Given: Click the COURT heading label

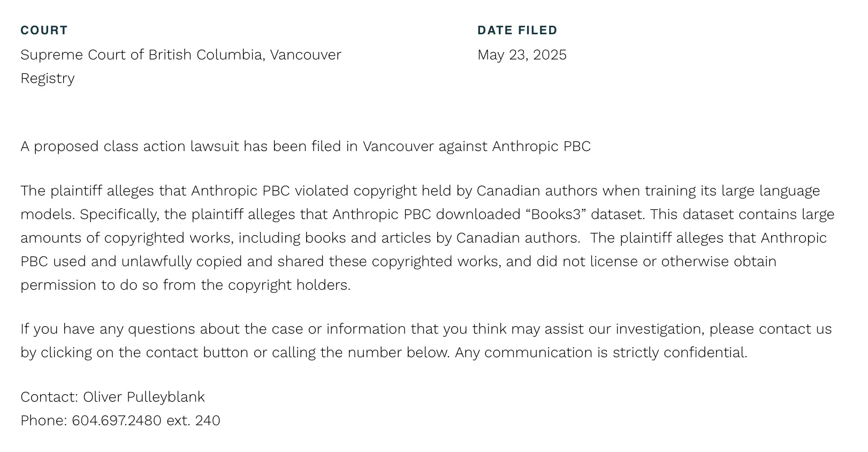Looking at the screenshot, I should coord(44,31).
